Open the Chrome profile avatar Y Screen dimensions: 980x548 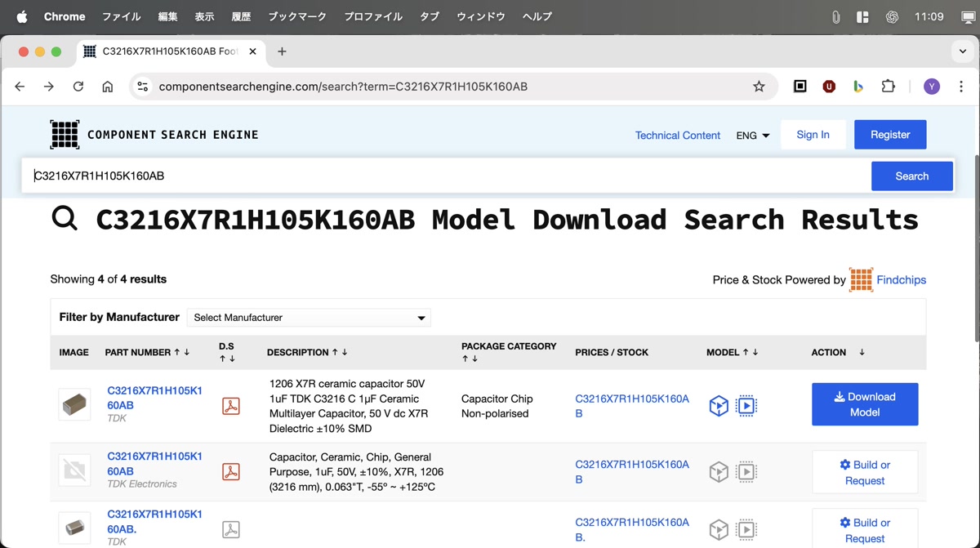932,87
